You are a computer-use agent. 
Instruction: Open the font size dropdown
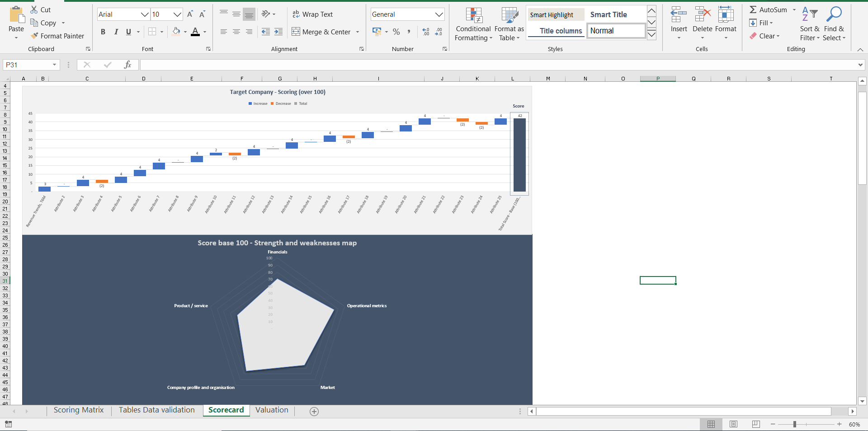177,14
